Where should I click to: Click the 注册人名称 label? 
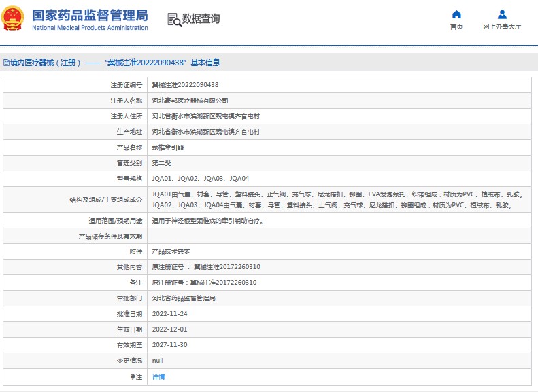127,101
